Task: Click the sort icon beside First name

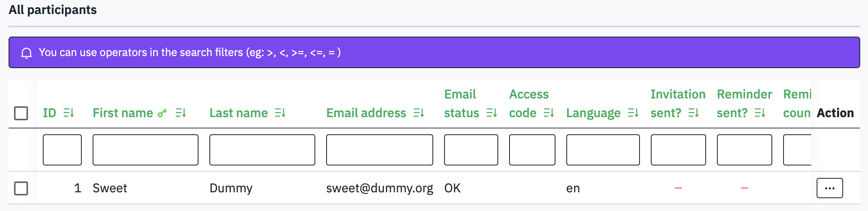Action: 181,113
